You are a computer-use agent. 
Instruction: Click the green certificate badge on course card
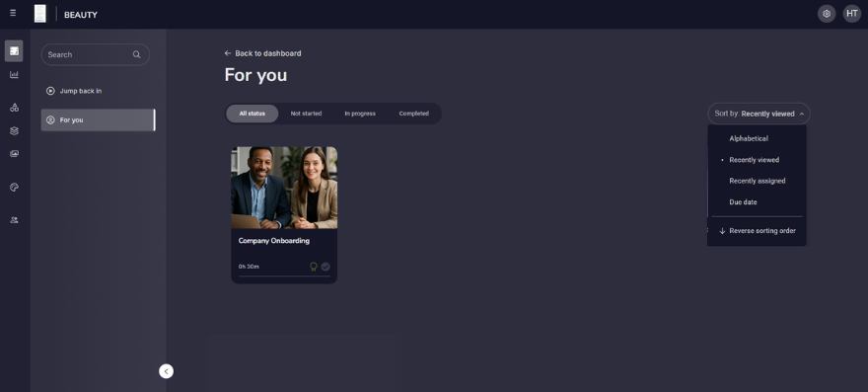point(314,267)
